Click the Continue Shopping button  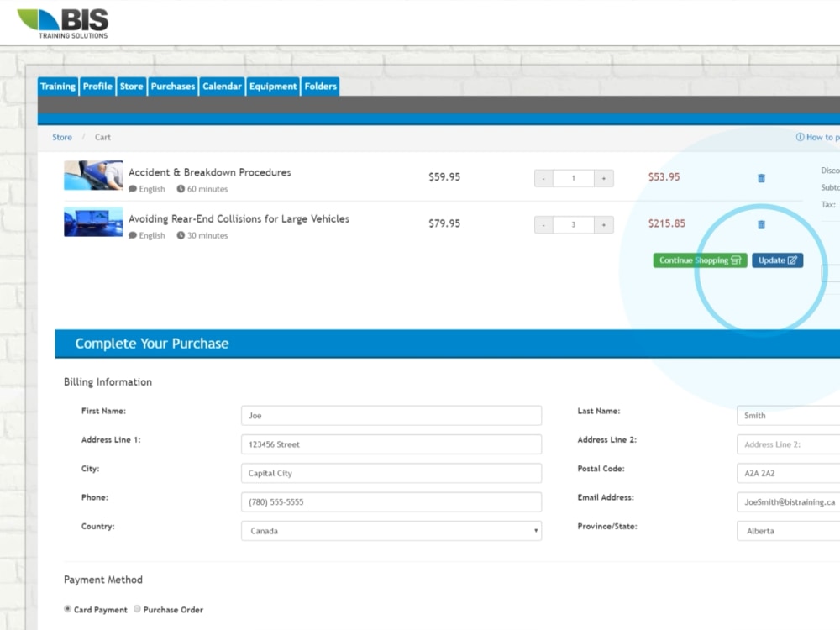(x=700, y=260)
